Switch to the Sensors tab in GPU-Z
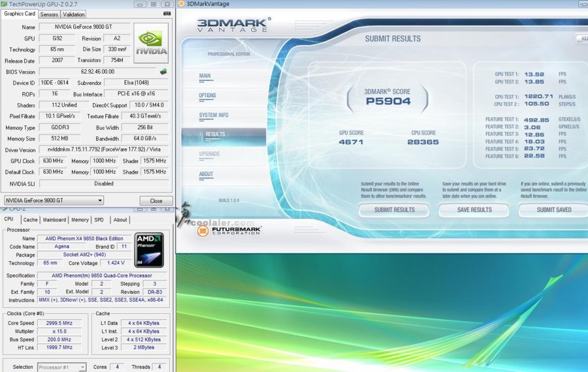588x372 pixels. point(49,14)
